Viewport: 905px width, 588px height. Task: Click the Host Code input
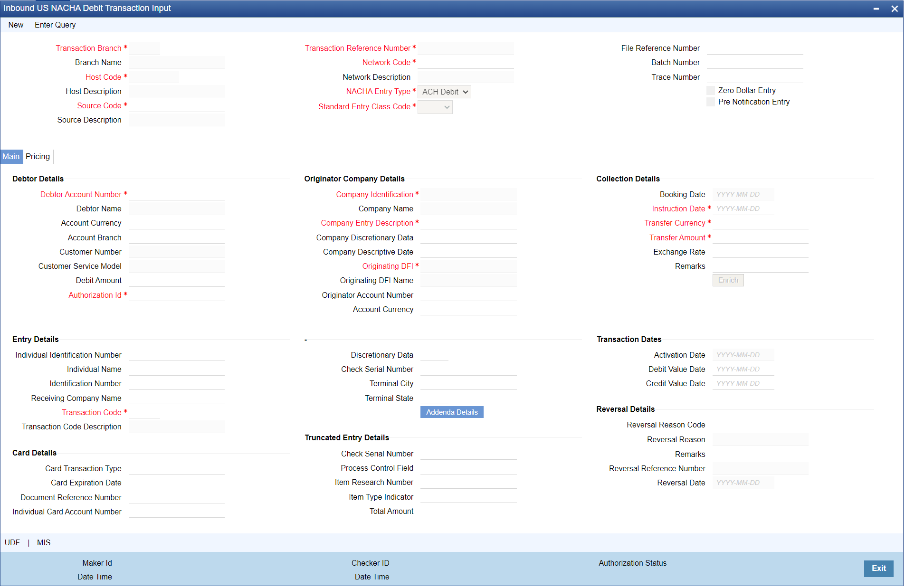click(154, 77)
